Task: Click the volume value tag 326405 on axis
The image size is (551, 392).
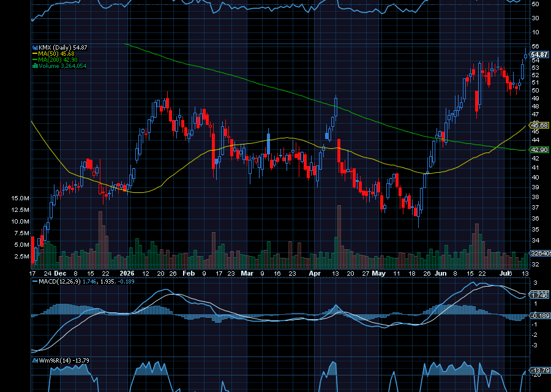Action: (541, 253)
